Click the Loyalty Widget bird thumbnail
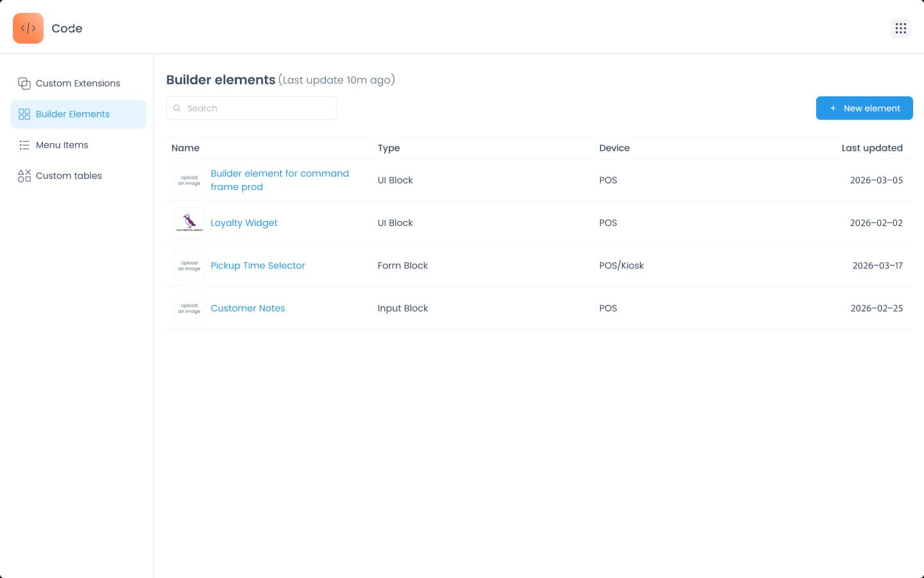The height and width of the screenshot is (578, 924). (189, 223)
